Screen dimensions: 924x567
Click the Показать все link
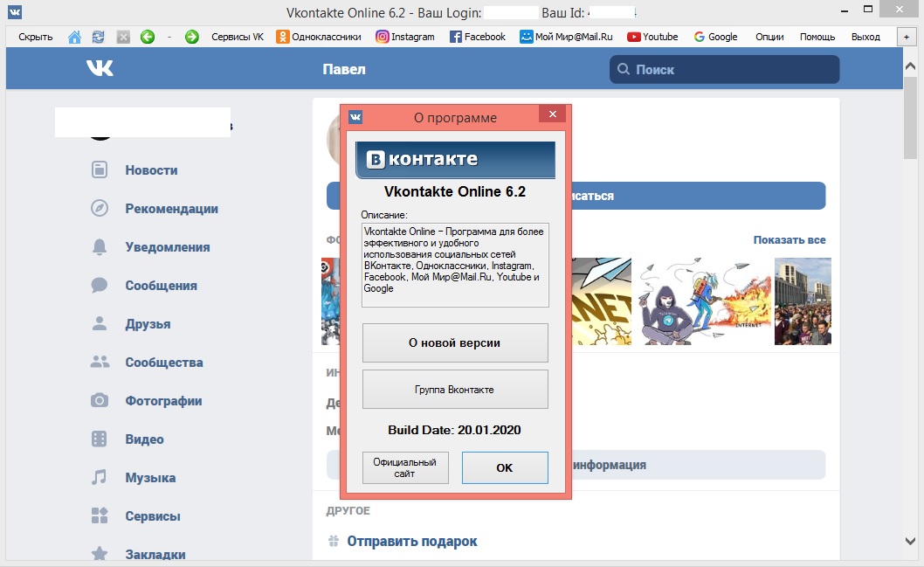coord(789,240)
